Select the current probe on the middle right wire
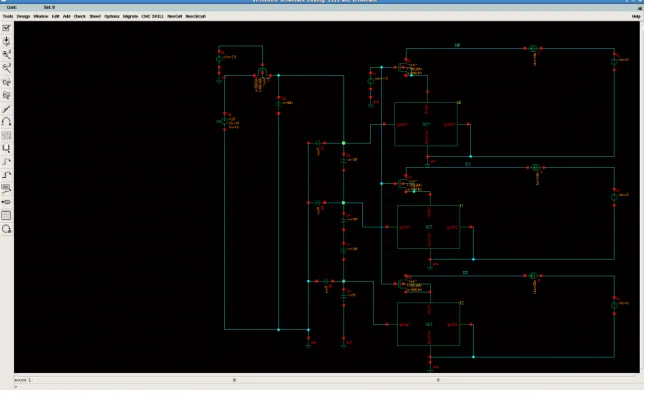This screenshot has height=398, width=646. [x=535, y=168]
